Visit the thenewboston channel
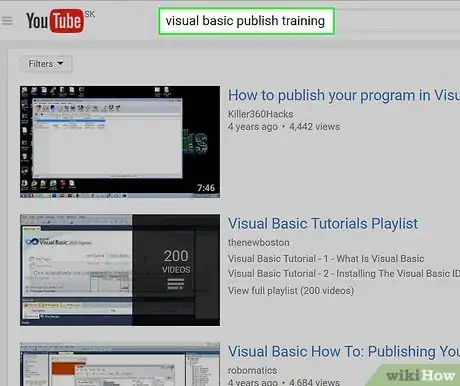 (258, 242)
